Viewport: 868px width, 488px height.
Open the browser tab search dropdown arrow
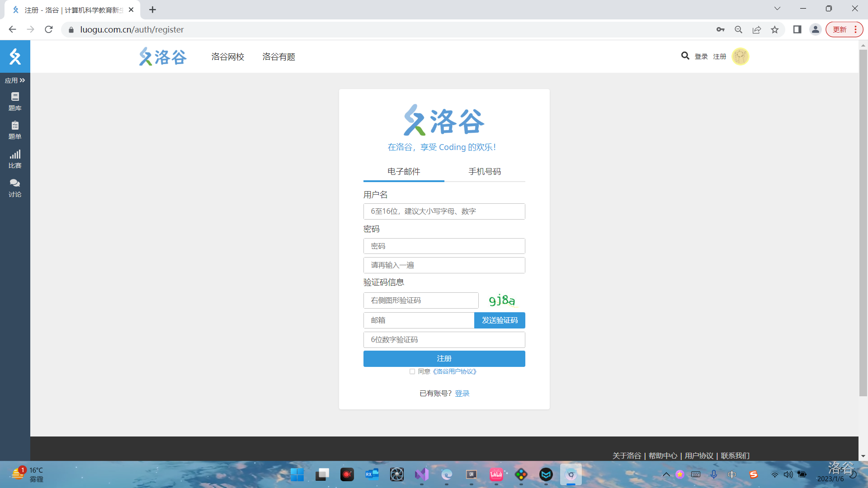(x=777, y=9)
